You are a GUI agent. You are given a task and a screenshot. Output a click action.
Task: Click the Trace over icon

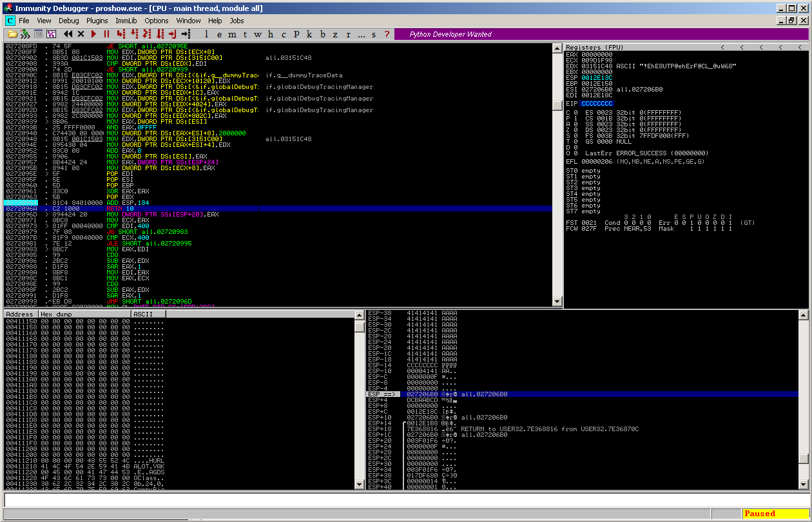[160, 34]
